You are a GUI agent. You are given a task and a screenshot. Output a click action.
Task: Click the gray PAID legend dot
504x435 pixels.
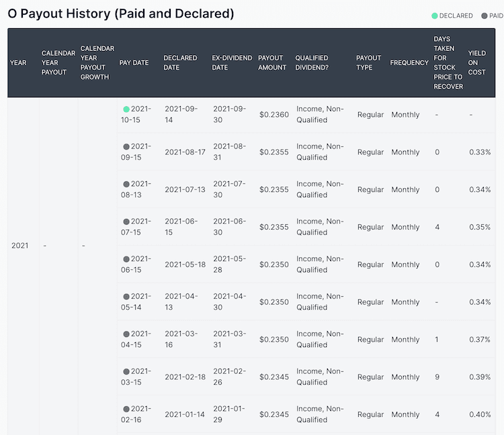485,15
